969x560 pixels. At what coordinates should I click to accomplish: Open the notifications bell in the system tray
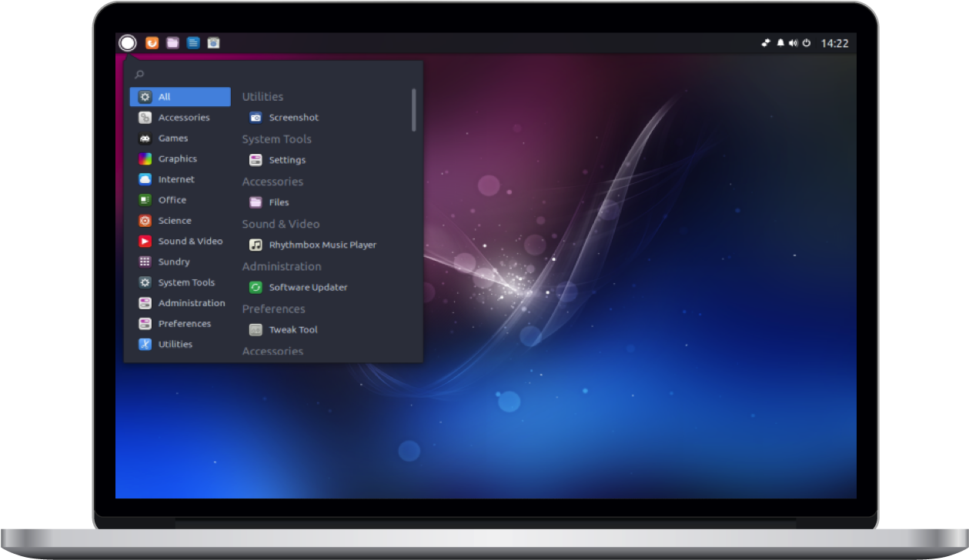(x=780, y=42)
